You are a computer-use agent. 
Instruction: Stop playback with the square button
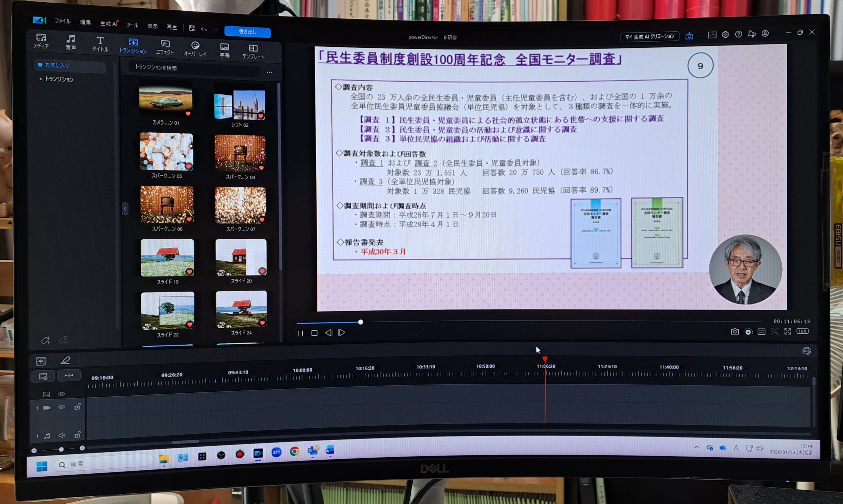coord(314,333)
